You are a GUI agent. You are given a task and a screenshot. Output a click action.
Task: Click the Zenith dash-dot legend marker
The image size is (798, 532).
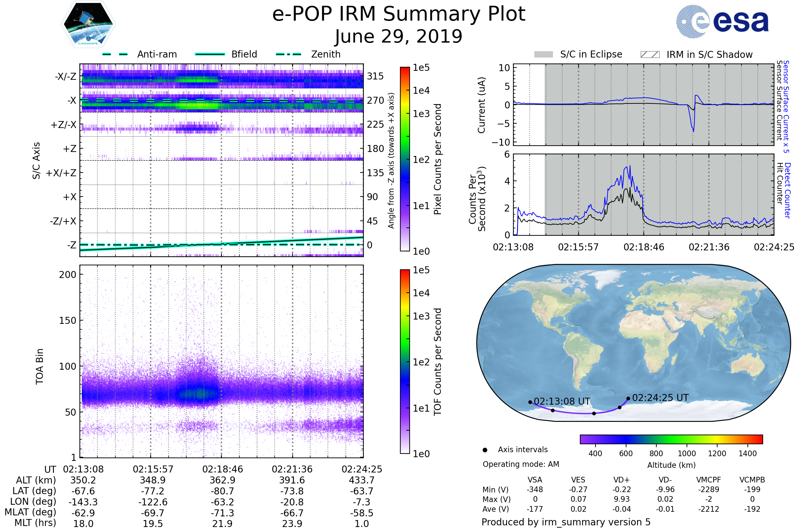pos(288,54)
